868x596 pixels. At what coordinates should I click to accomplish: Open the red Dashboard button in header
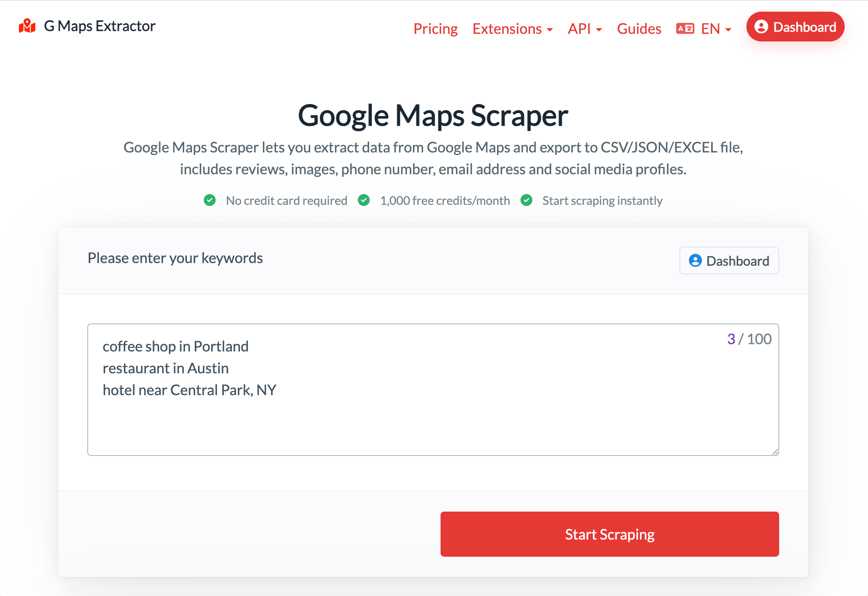click(x=795, y=27)
